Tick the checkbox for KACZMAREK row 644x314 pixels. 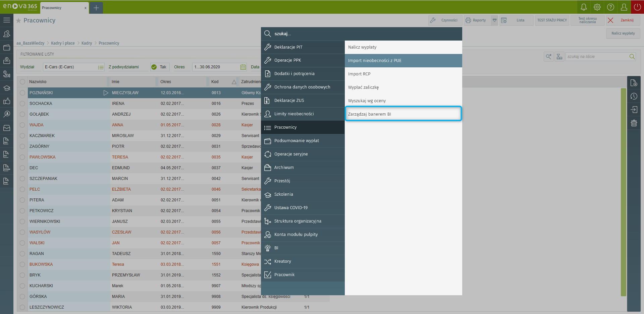pyautogui.click(x=22, y=136)
